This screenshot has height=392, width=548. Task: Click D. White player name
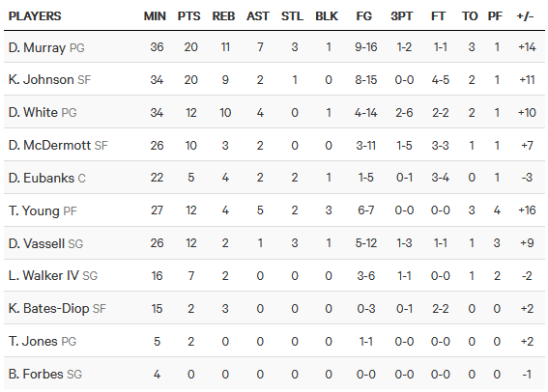tap(33, 112)
